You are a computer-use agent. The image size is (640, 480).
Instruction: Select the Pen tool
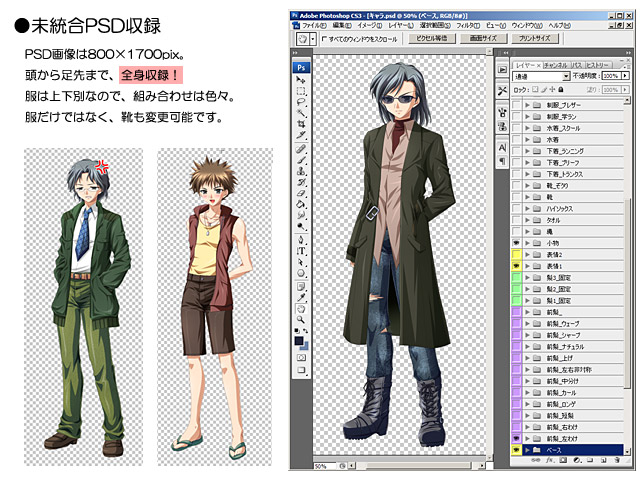click(301, 240)
